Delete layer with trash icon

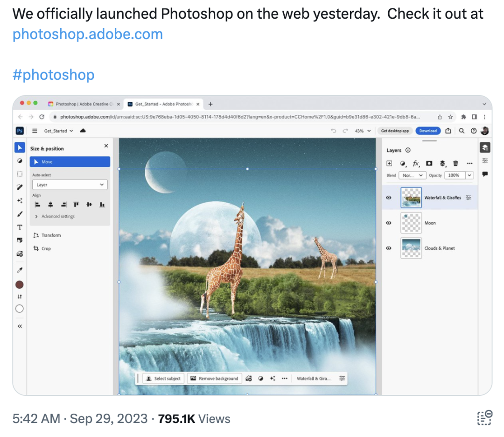455,163
